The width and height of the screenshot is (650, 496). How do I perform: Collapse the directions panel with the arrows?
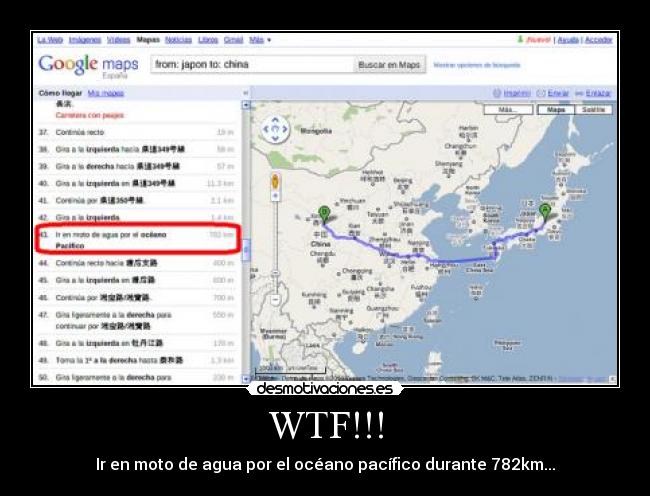tap(245, 93)
